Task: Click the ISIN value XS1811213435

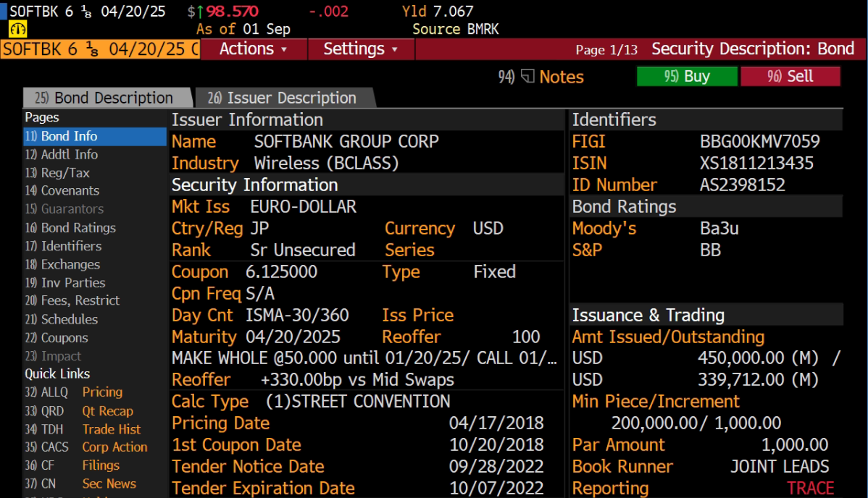Action: click(756, 164)
